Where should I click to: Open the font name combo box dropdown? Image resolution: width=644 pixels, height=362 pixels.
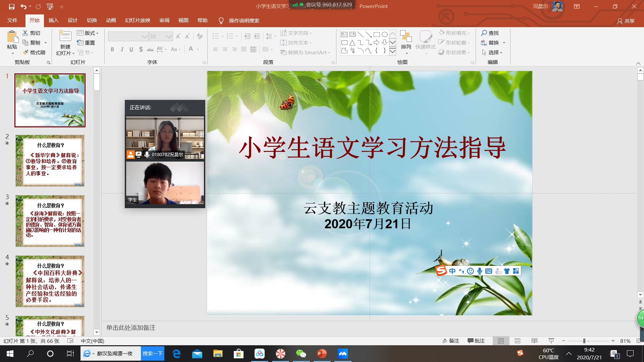(x=145, y=36)
